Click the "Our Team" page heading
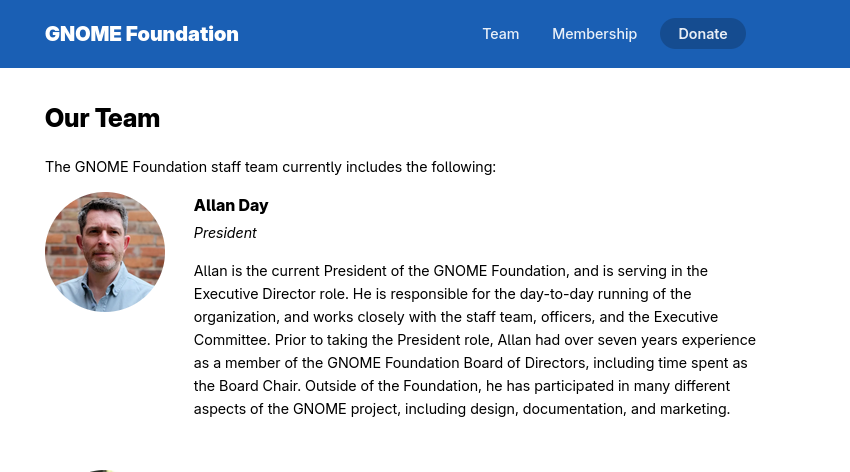 tap(102, 118)
